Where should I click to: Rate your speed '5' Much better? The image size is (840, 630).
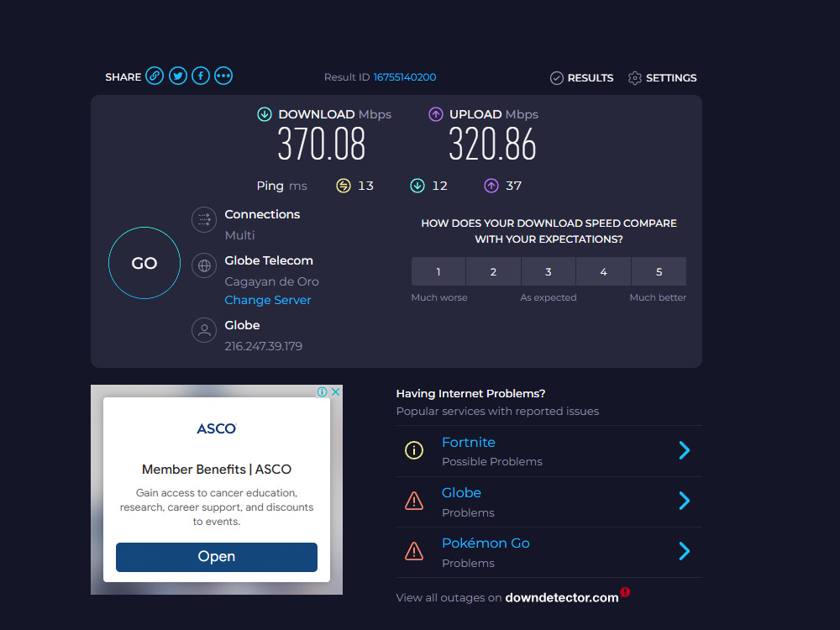coord(659,271)
